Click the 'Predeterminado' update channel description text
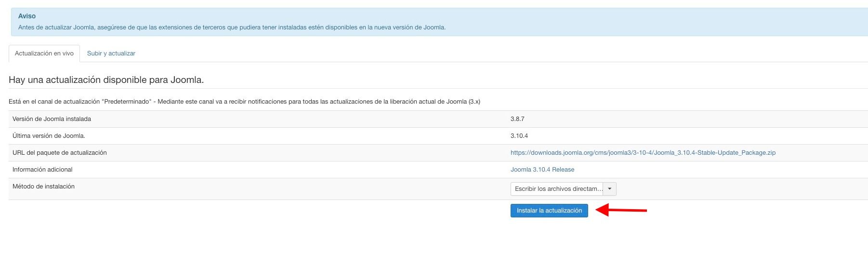The height and width of the screenshot is (268, 868). tap(244, 102)
